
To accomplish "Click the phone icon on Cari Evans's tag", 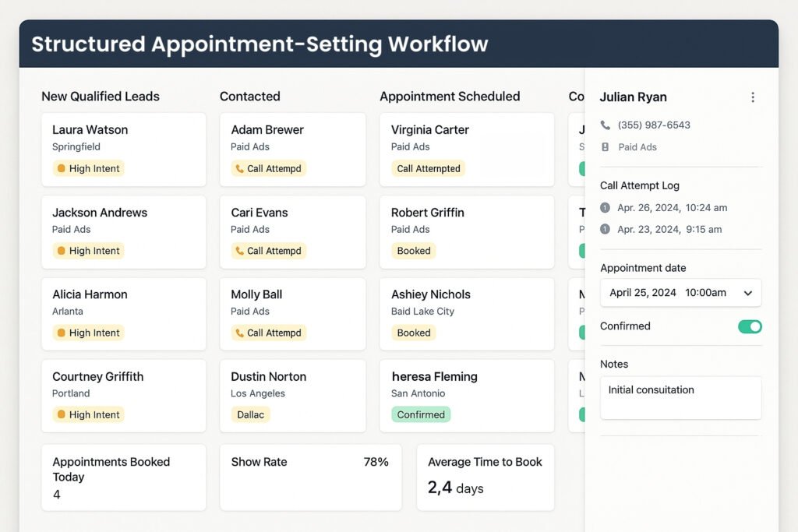I will (x=239, y=251).
